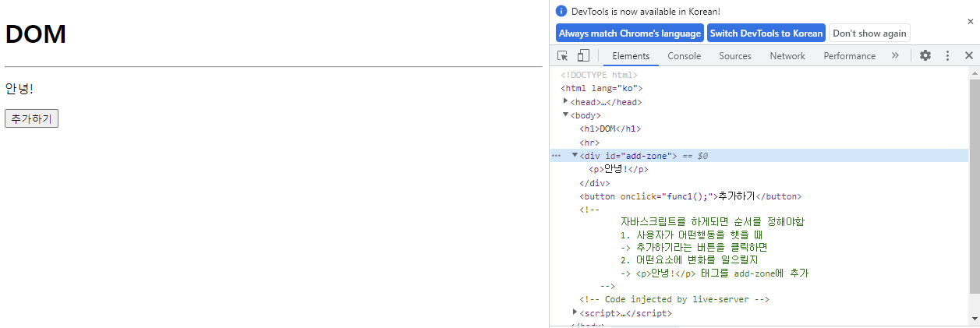
Task: Click comment line '2. 어떤요소에 변화를 일으킬지'
Action: click(689, 260)
